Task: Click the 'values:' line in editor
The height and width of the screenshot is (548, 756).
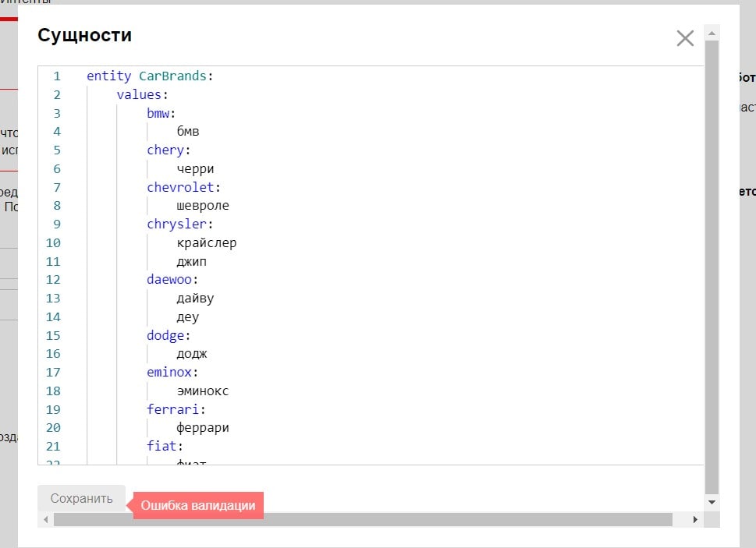Action: (142, 94)
